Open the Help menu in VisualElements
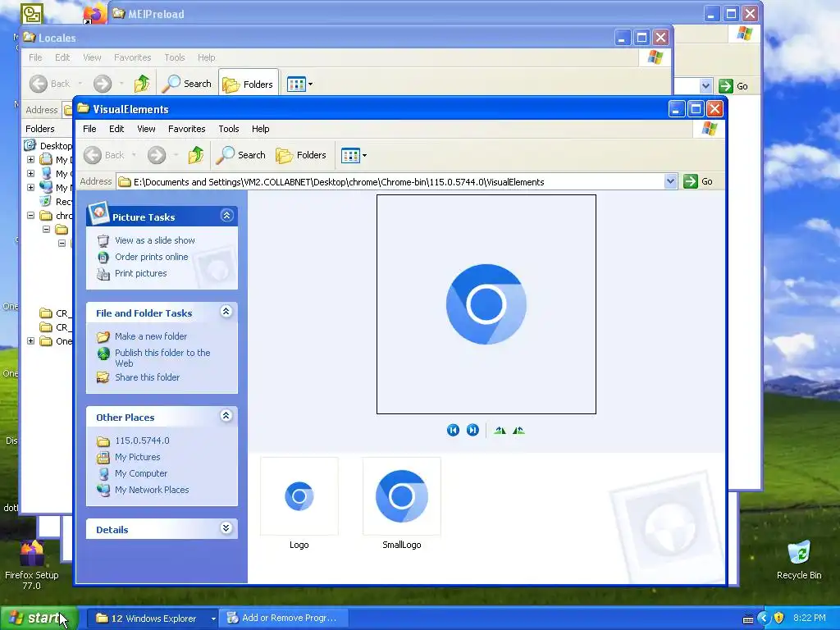This screenshot has height=630, width=840. coord(260,129)
